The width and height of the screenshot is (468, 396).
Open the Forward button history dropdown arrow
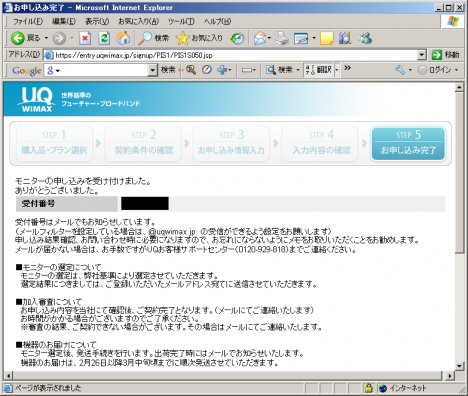click(x=72, y=38)
